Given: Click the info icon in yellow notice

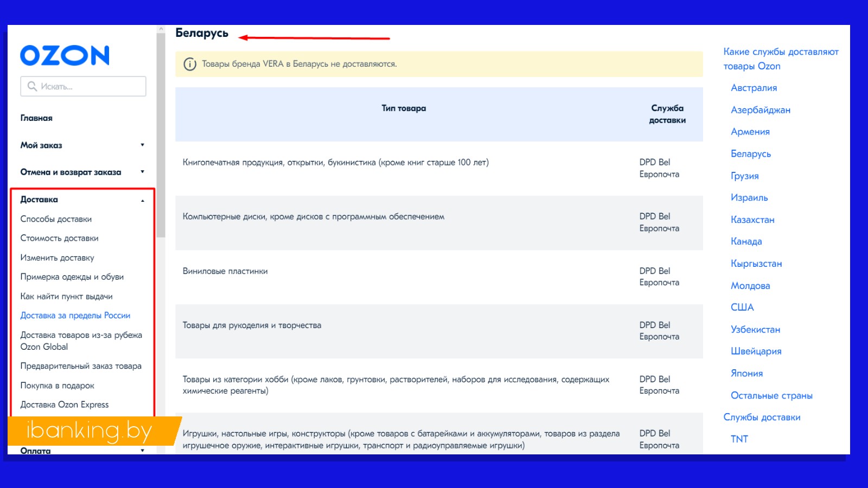Looking at the screenshot, I should tap(190, 64).
